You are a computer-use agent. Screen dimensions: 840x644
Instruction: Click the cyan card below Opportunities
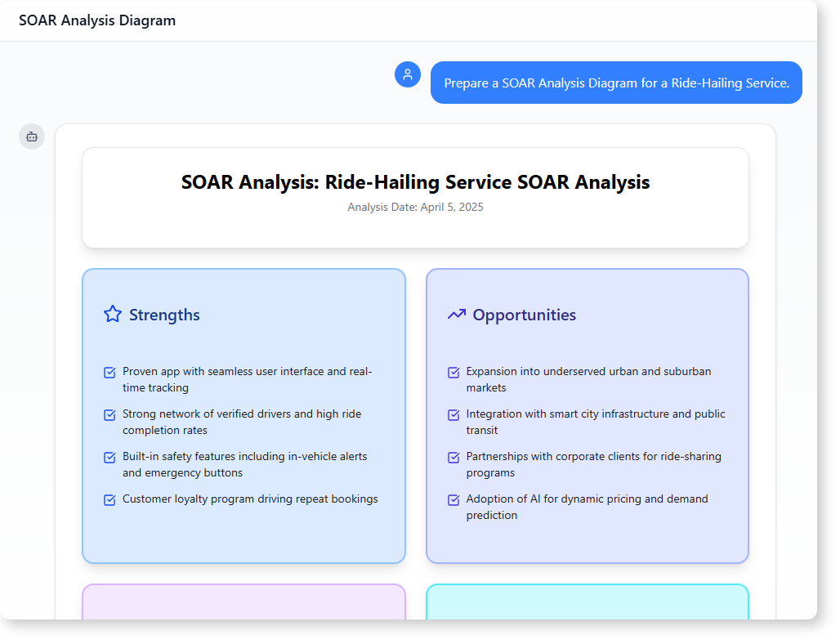pyautogui.click(x=587, y=602)
